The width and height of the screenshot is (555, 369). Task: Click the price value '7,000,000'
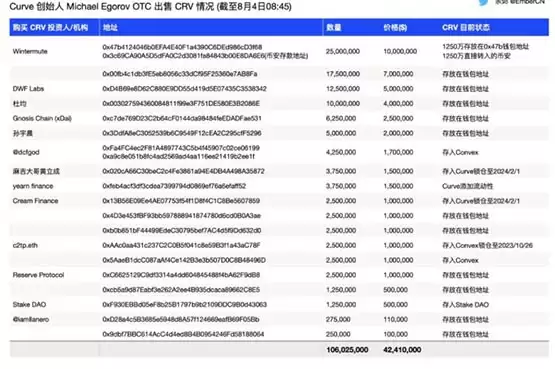pyautogui.click(x=398, y=74)
